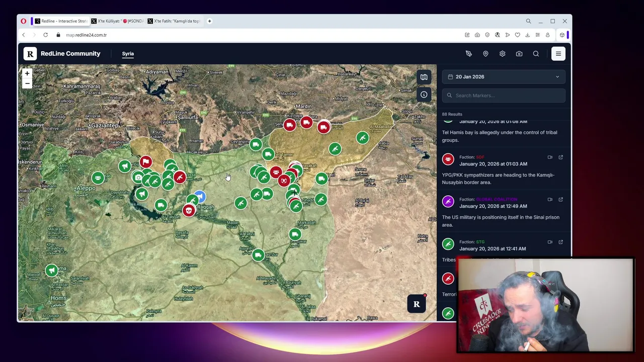Click the green people marker north of Aleppo
The image size is (644, 362).
point(98,177)
